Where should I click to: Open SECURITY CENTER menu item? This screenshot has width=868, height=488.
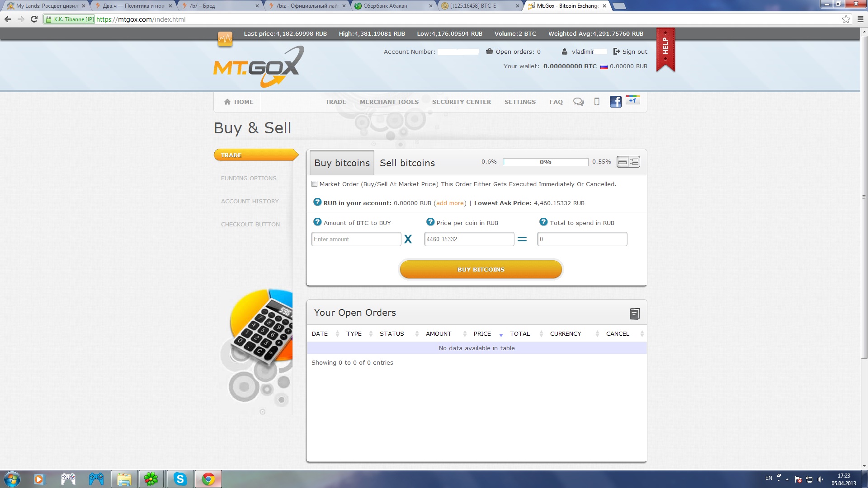pyautogui.click(x=461, y=102)
